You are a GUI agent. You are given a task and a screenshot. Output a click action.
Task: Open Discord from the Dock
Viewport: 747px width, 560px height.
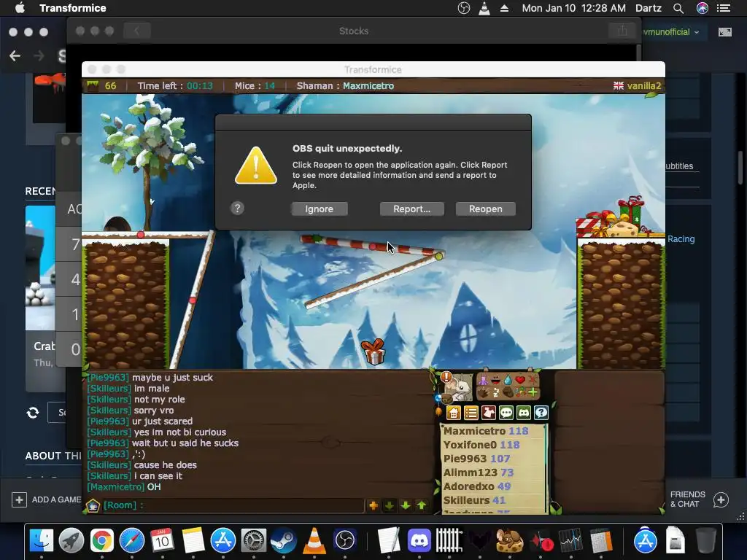(x=419, y=540)
